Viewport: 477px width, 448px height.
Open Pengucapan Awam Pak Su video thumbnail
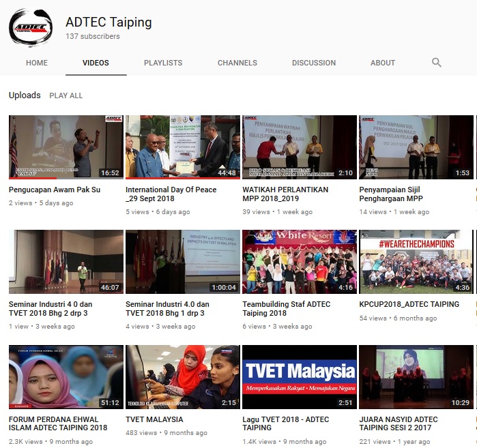(x=66, y=147)
